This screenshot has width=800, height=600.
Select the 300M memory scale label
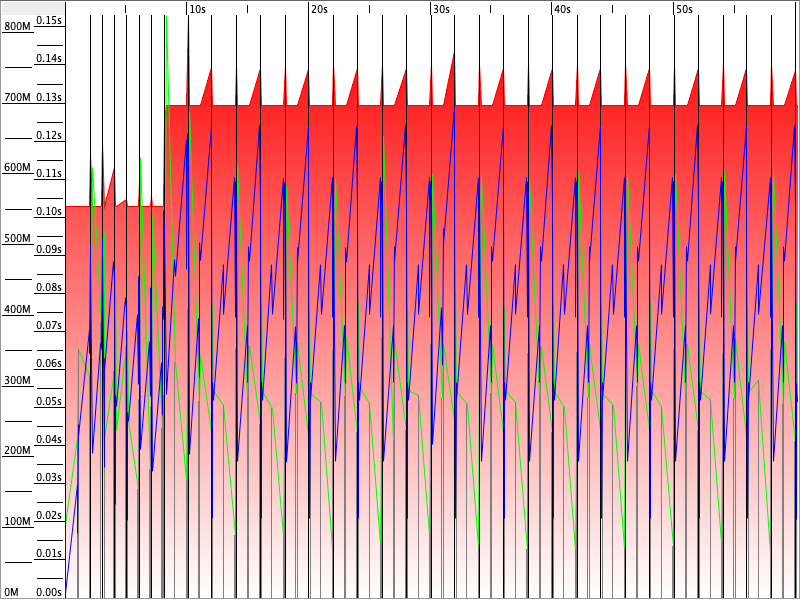pyautogui.click(x=18, y=381)
